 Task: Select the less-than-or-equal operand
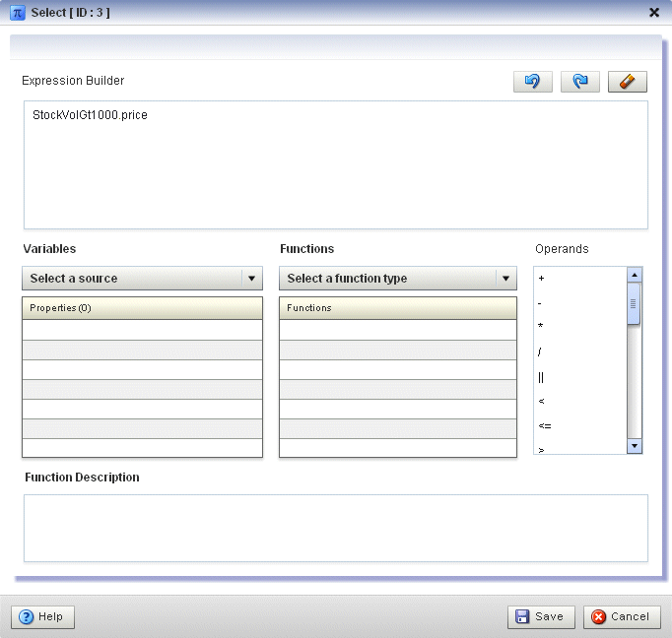(x=545, y=426)
